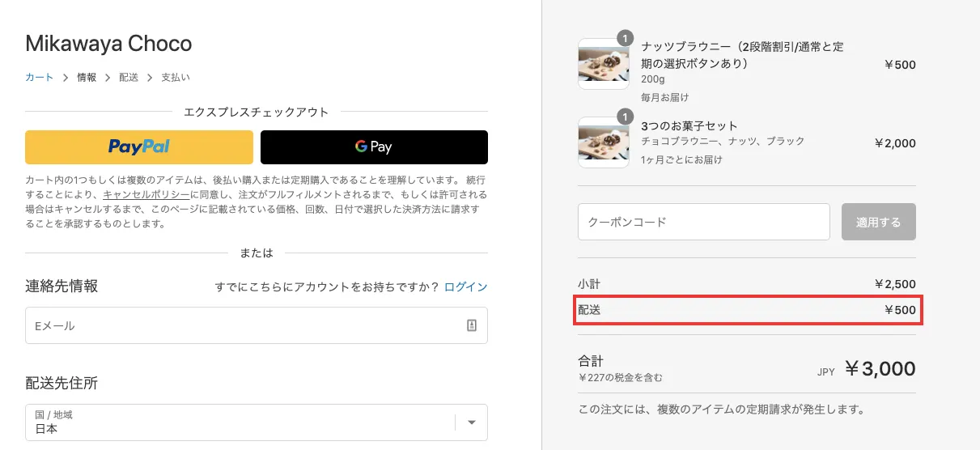Click the Mikawaya Choco store title
This screenshot has height=450, width=980.
pyautogui.click(x=108, y=43)
